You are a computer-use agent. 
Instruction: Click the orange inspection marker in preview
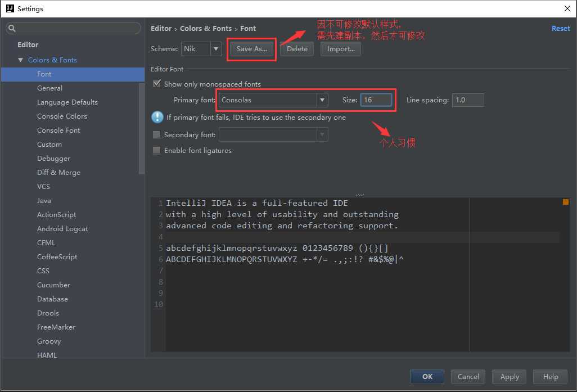[x=566, y=202]
